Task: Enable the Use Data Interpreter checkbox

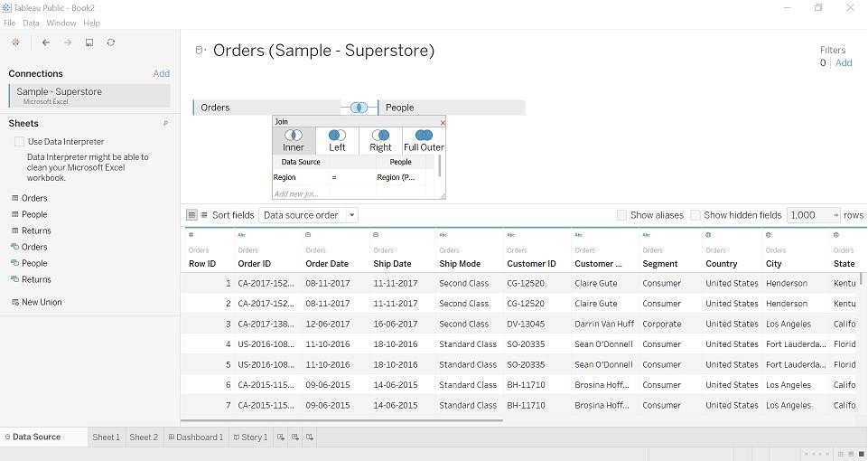Action: point(19,142)
